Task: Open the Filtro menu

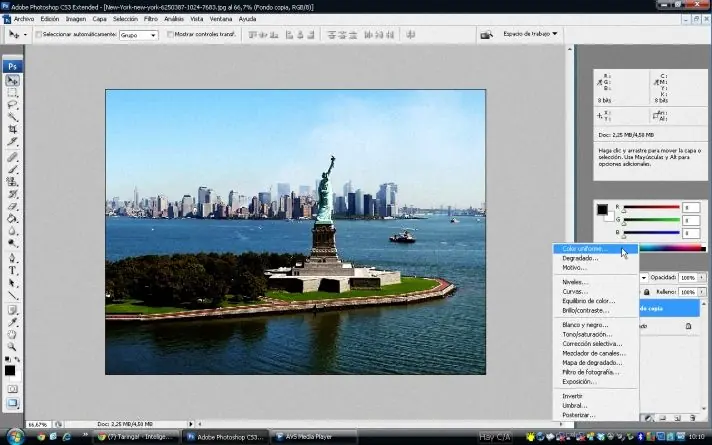Action: [x=150, y=18]
